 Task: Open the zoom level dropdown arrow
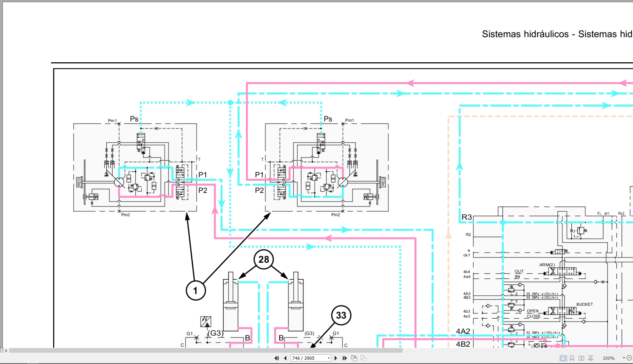coord(624,358)
